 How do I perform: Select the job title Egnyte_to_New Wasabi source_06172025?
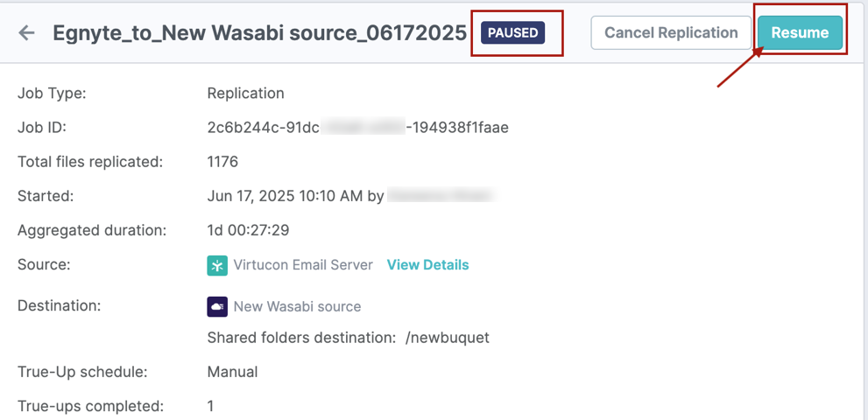pos(259,33)
